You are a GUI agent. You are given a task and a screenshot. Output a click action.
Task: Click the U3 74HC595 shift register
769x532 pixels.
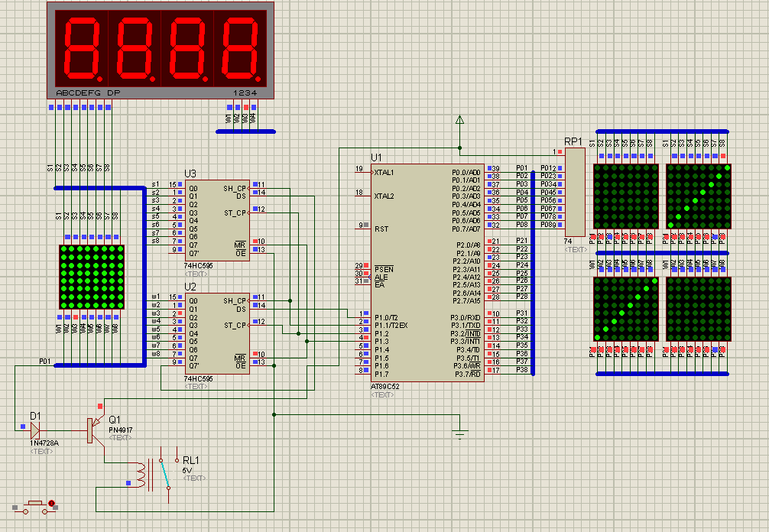coord(217,220)
